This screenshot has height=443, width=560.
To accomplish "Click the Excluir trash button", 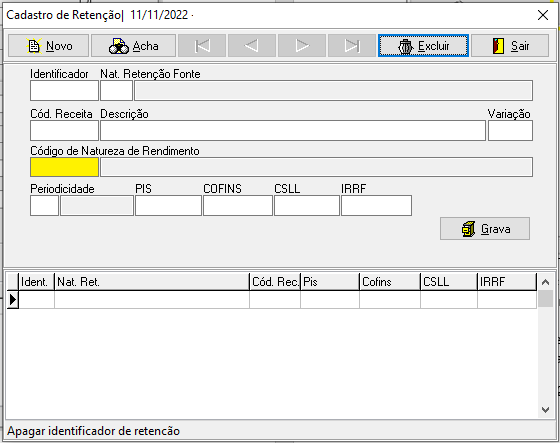I will (x=423, y=46).
